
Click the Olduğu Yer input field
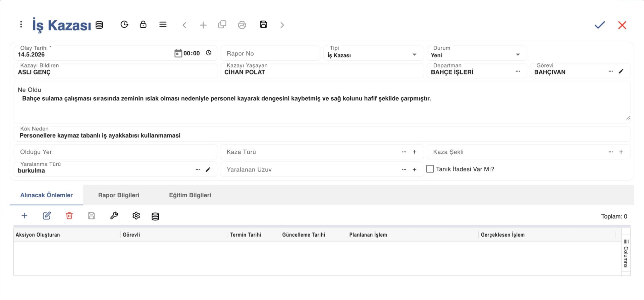click(115, 152)
